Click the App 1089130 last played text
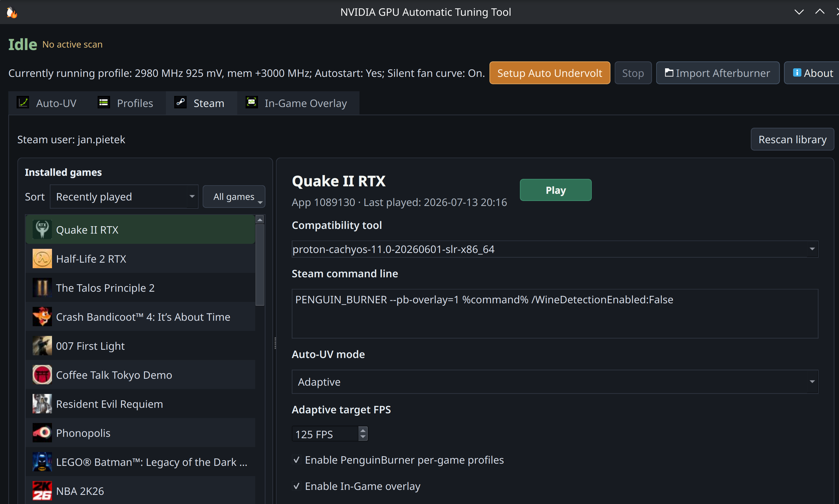Image resolution: width=839 pixels, height=504 pixels. pyautogui.click(x=399, y=202)
